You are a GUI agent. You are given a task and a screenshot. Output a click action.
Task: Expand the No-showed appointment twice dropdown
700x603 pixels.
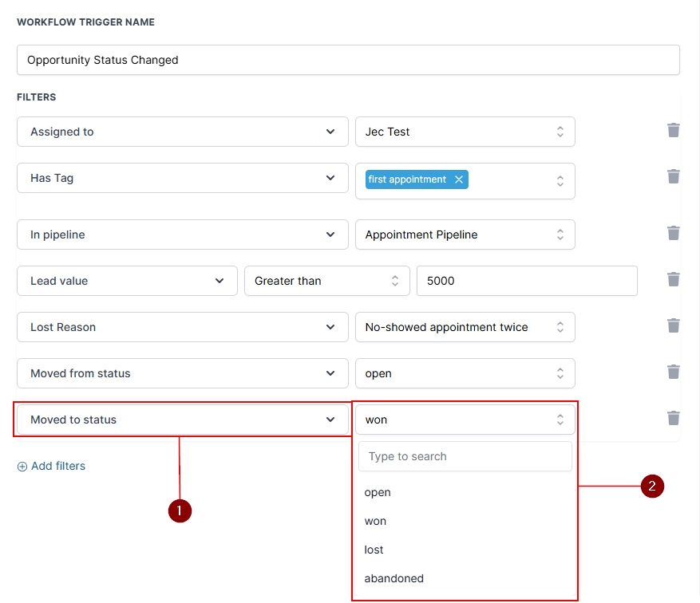[x=465, y=327]
